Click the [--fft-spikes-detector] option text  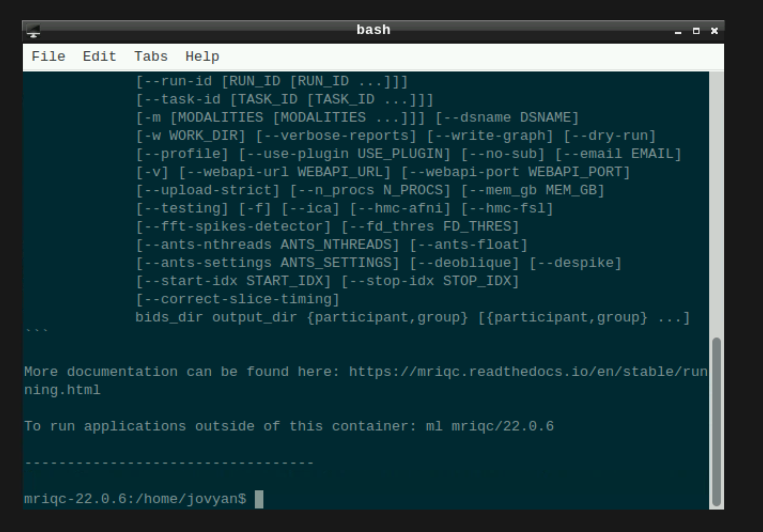coord(233,226)
